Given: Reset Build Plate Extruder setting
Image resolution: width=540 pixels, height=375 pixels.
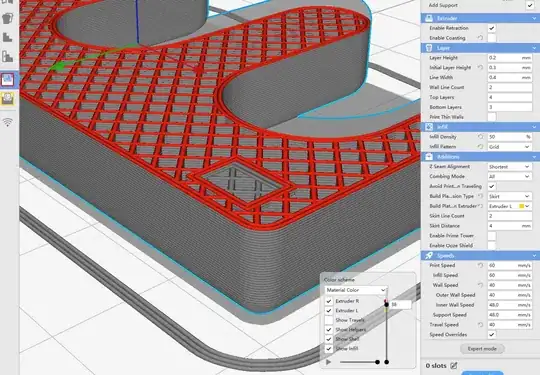Looking at the screenshot, I should tap(480, 206).
